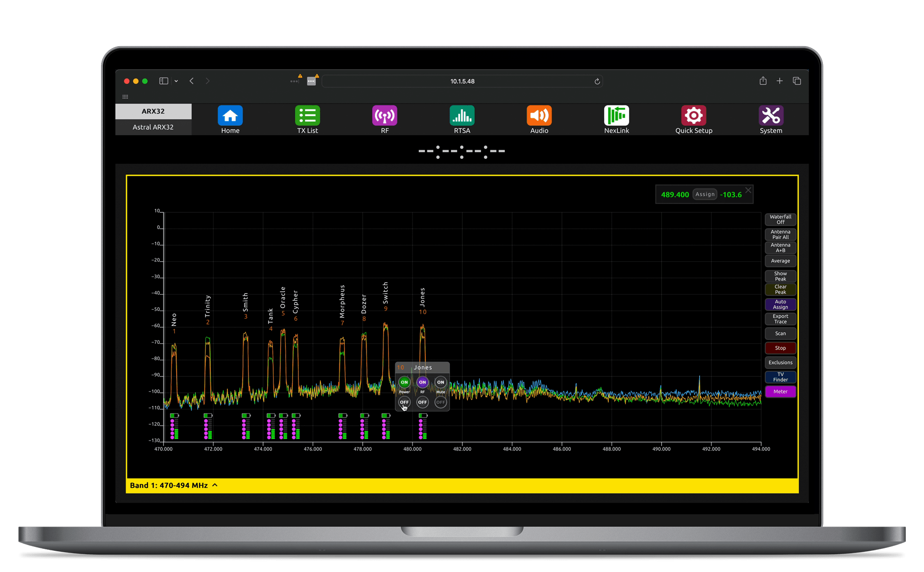Toggle Jones Mute ON
This screenshot has width=924, height=572.
click(440, 382)
